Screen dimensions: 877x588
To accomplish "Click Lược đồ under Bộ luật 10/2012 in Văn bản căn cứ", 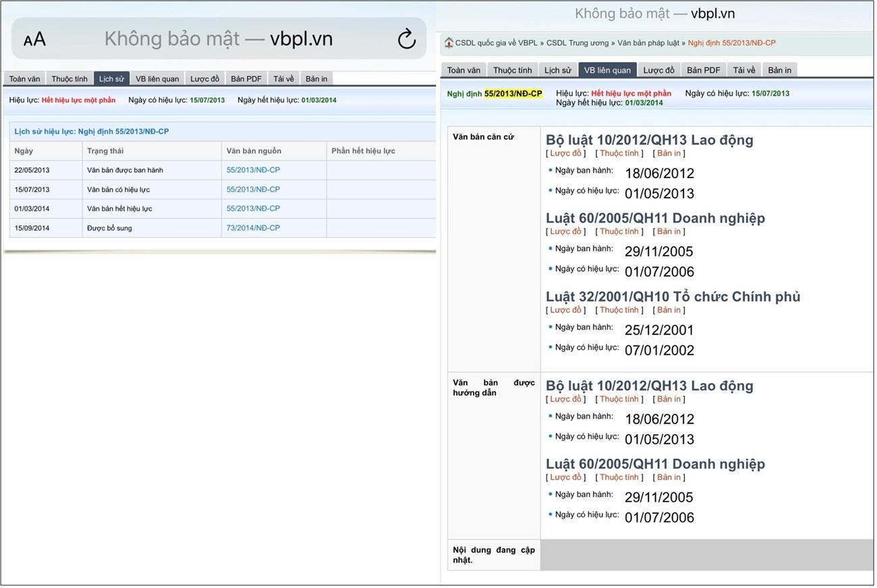I will click(x=565, y=154).
